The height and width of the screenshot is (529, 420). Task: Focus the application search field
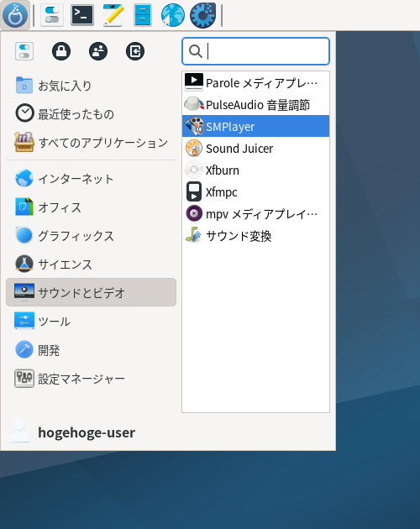click(255, 51)
